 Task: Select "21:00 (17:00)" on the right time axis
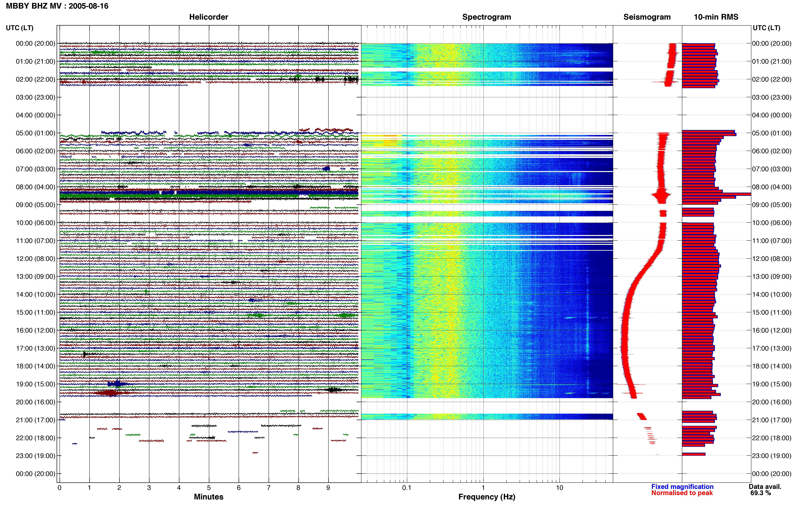coord(772,420)
